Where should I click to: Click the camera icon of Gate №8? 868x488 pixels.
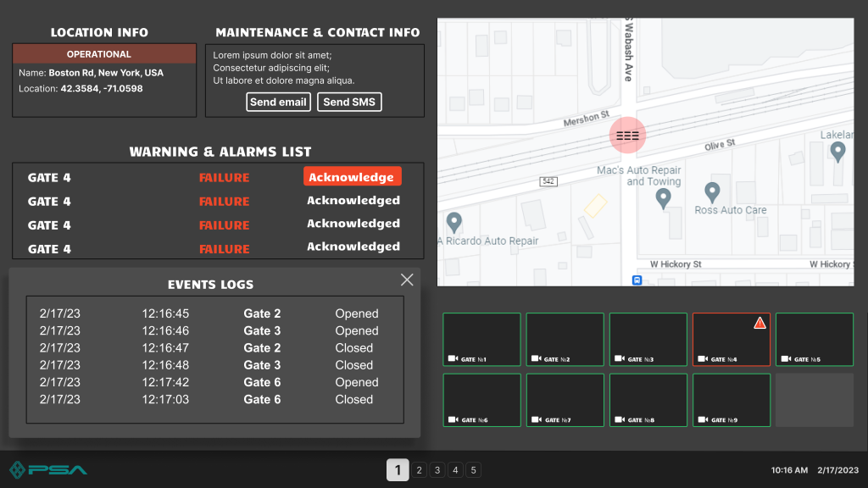[x=620, y=419]
